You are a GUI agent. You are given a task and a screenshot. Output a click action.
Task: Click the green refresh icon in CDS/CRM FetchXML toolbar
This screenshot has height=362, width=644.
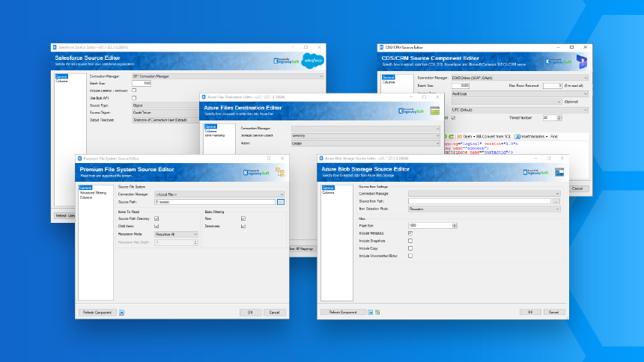point(451,137)
